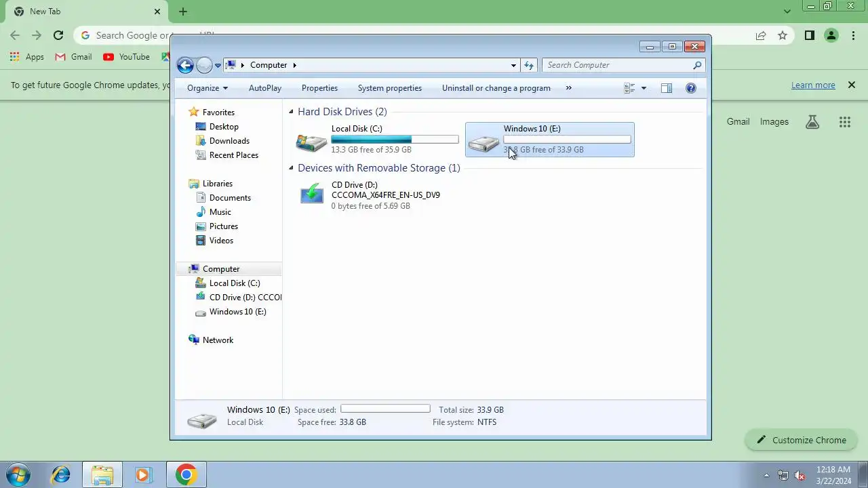
Task: Select Desktop under Favorites
Action: pyautogui.click(x=224, y=127)
